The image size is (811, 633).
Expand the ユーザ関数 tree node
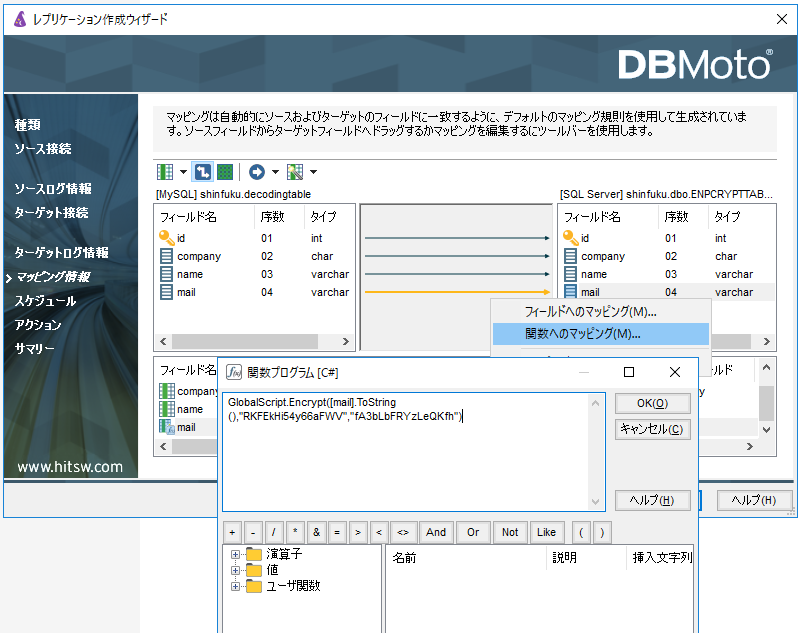click(235, 586)
